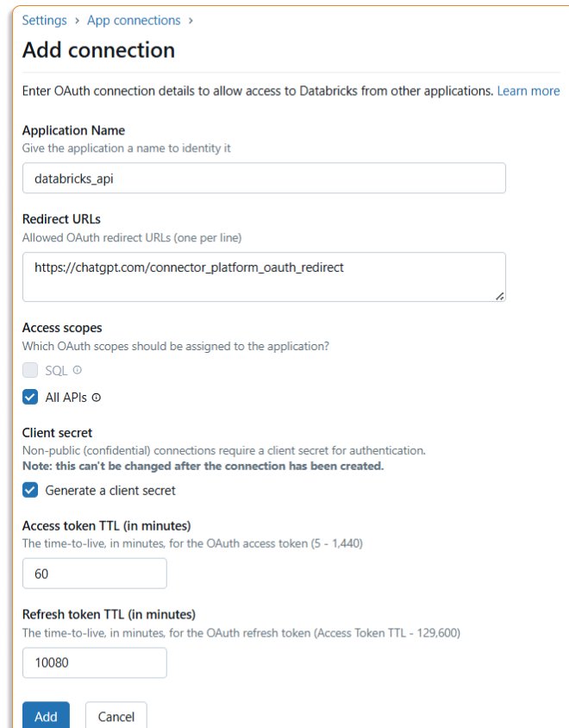Click the Generate a client secret label
Image resolution: width=569 pixels, height=728 pixels.
(110, 490)
